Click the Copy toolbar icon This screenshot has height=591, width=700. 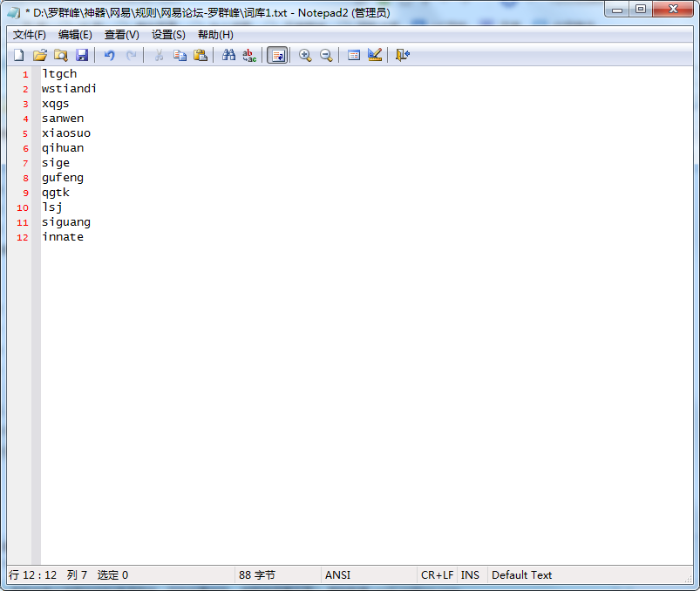coord(180,55)
